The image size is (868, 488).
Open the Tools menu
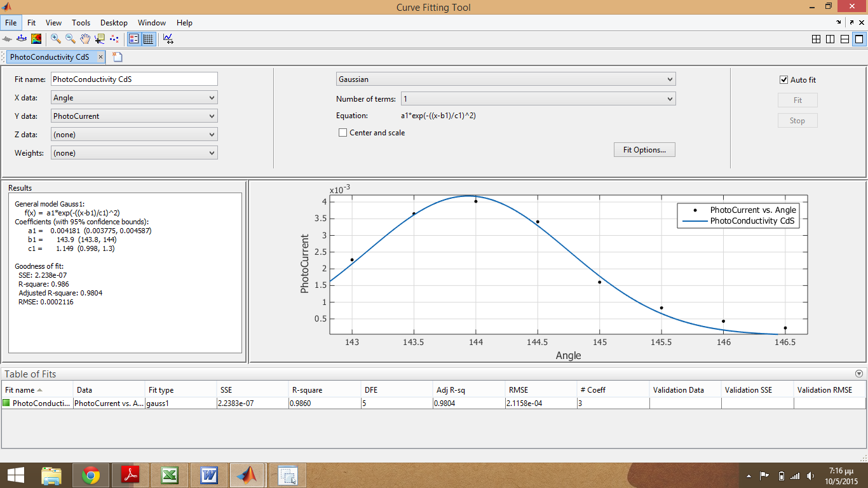81,22
